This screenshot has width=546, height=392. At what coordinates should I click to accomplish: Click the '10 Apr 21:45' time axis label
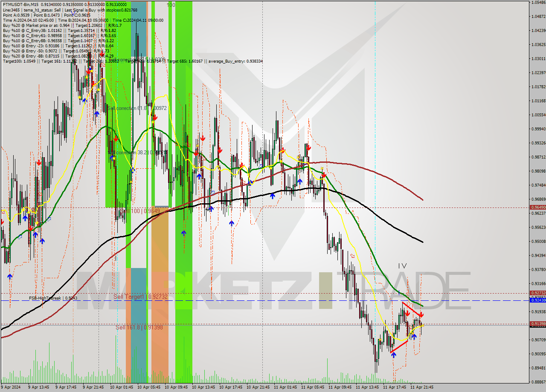pyautogui.click(x=258, y=387)
